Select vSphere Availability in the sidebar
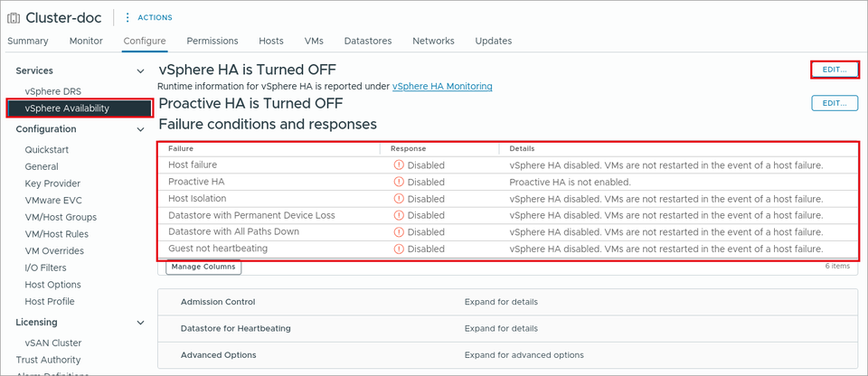This screenshot has height=376, width=868. [80, 108]
